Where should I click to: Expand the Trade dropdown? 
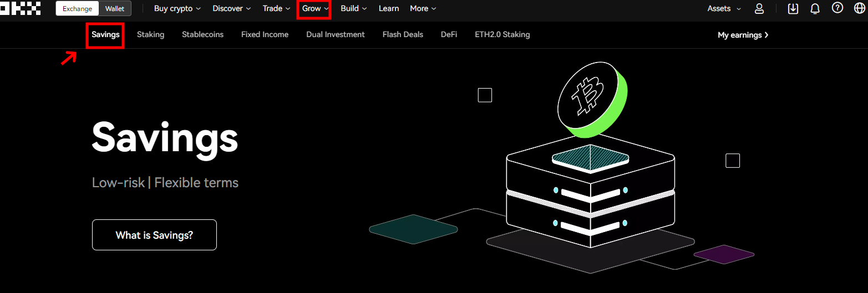[277, 8]
